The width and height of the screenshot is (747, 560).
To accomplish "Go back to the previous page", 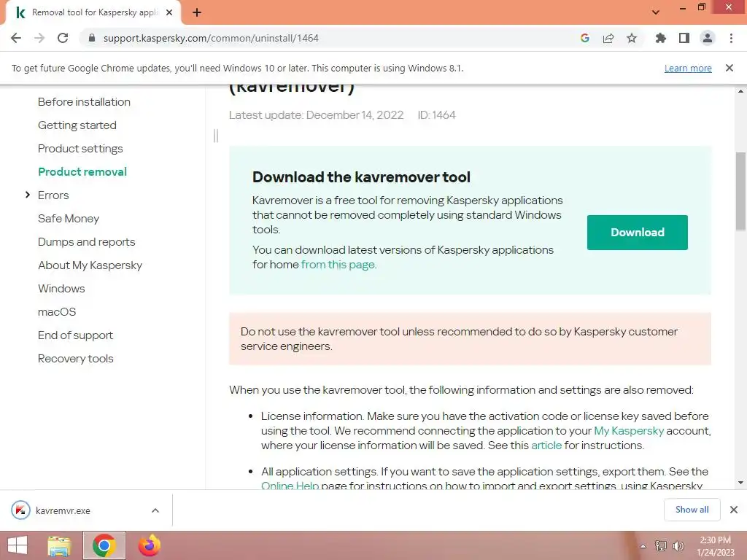I will (16, 38).
